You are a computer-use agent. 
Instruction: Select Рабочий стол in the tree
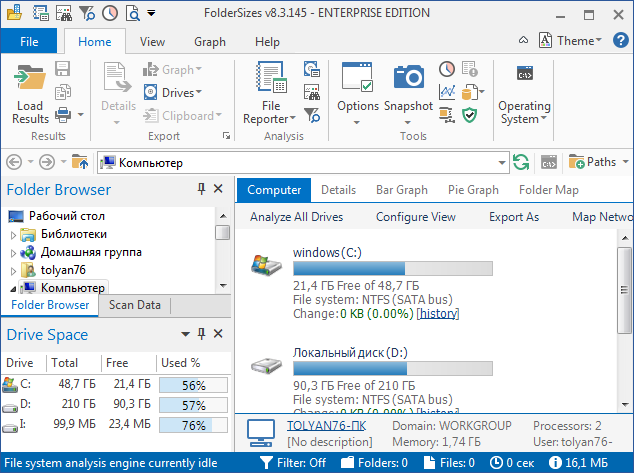(x=67, y=216)
